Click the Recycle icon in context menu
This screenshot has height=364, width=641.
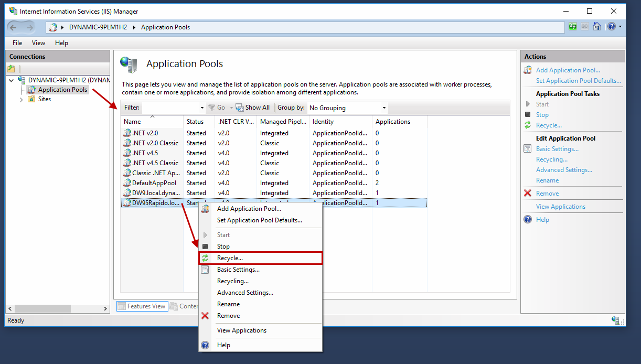click(x=205, y=258)
